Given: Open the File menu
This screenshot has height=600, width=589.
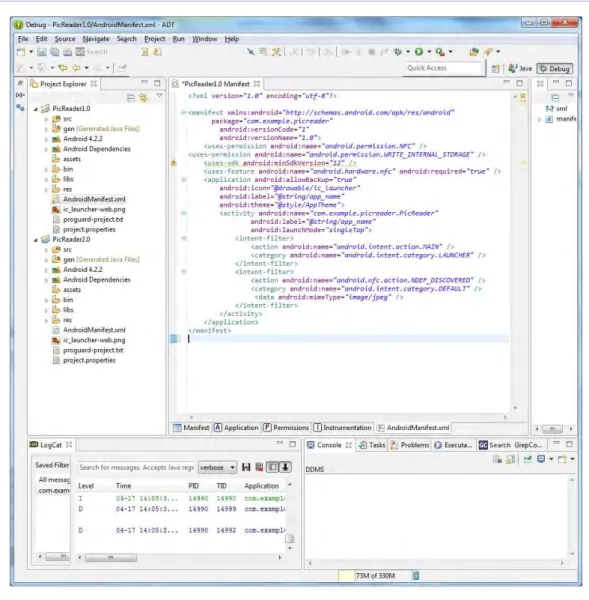Looking at the screenshot, I should pyautogui.click(x=23, y=39).
